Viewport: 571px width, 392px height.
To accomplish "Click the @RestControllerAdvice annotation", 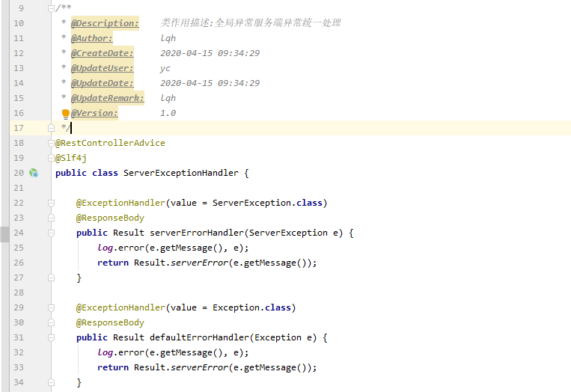I will (x=110, y=143).
